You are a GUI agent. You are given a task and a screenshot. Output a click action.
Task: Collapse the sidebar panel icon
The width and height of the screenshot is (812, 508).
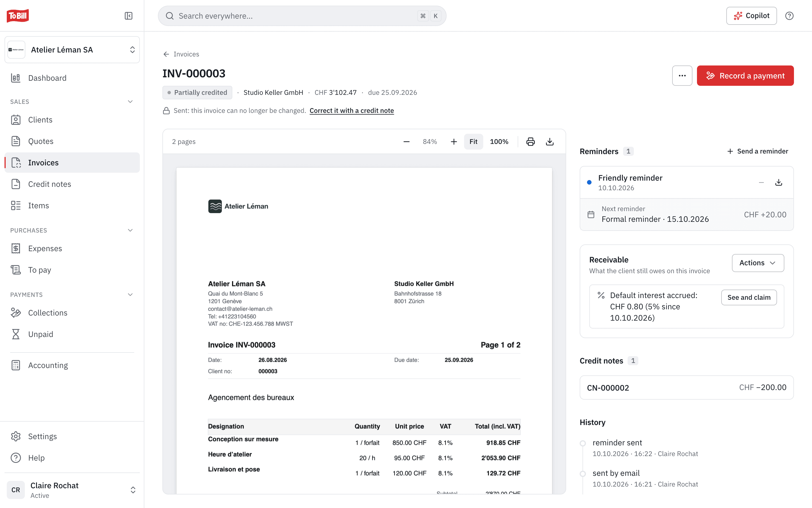pyautogui.click(x=129, y=16)
